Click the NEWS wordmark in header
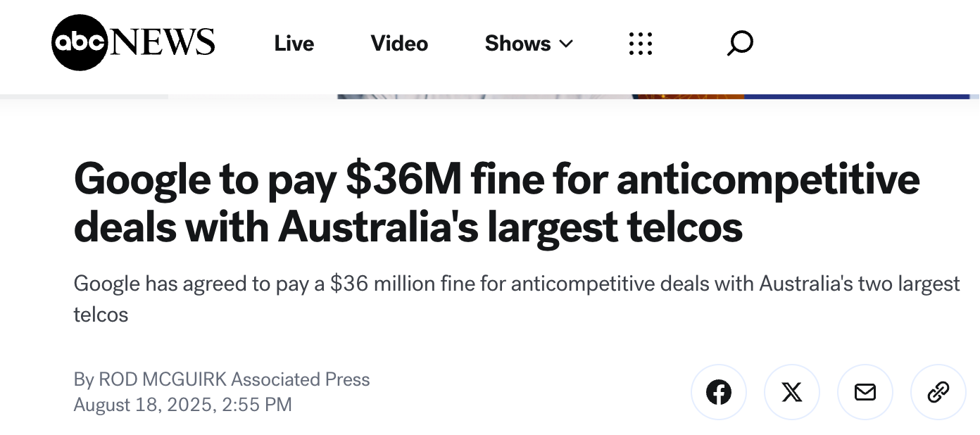Image resolution: width=980 pixels, height=435 pixels. click(163, 43)
